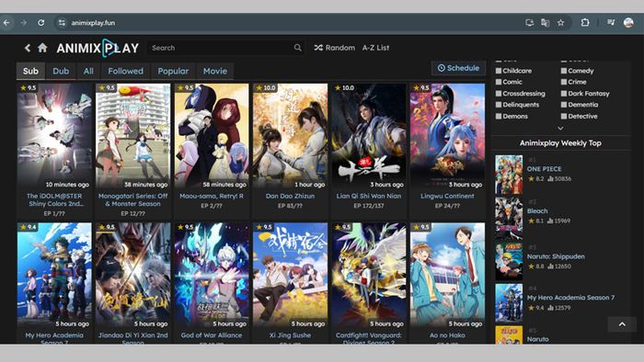644x362 pixels.
Task: Select the Sub tab
Action: [x=30, y=71]
